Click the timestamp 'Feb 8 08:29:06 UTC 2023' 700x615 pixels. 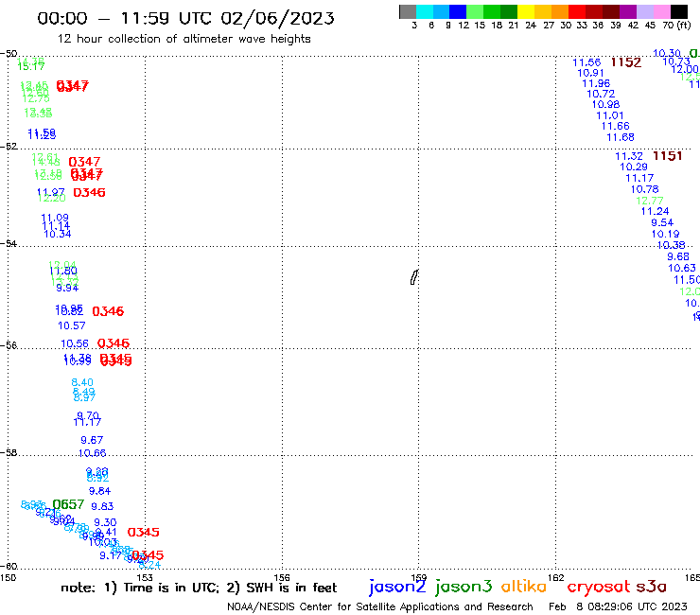pyautogui.click(x=618, y=607)
